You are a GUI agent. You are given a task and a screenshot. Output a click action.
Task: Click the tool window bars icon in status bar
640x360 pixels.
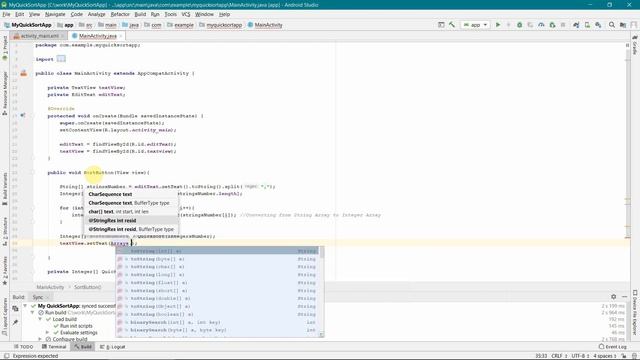pyautogui.click(x=6, y=356)
